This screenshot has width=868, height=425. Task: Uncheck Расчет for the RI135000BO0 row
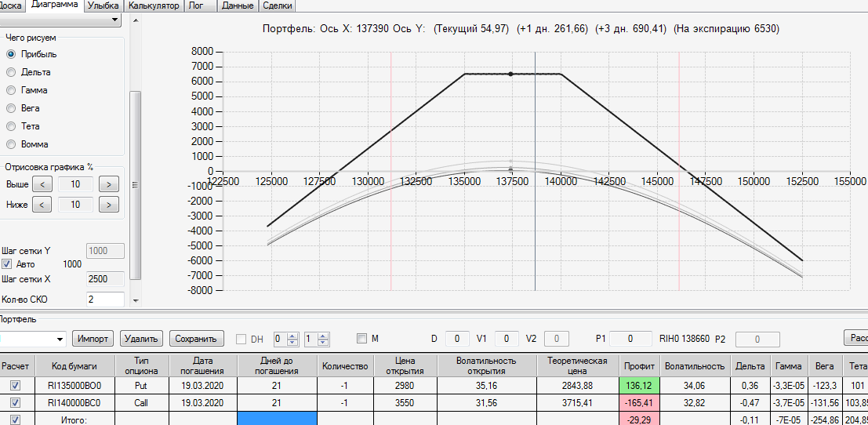tap(16, 384)
